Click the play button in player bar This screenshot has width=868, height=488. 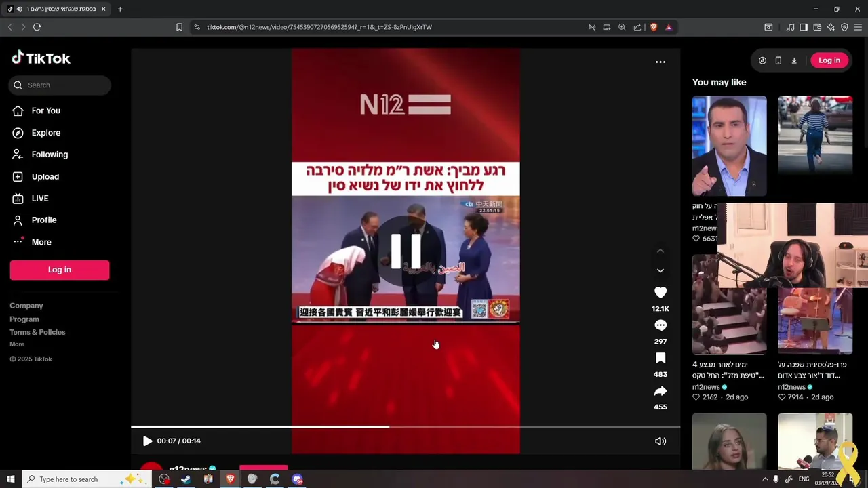coord(147,441)
